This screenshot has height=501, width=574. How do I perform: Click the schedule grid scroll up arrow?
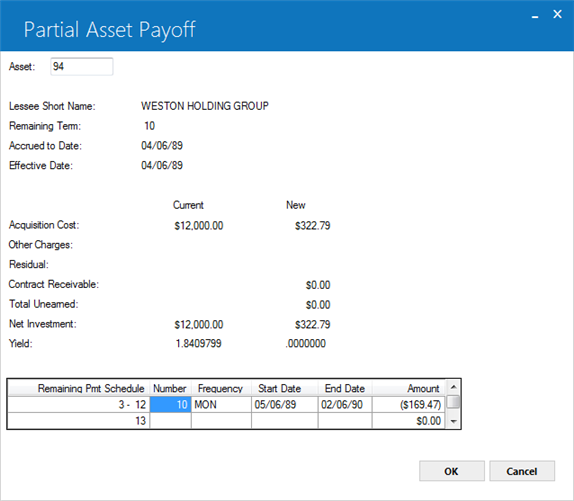(453, 387)
